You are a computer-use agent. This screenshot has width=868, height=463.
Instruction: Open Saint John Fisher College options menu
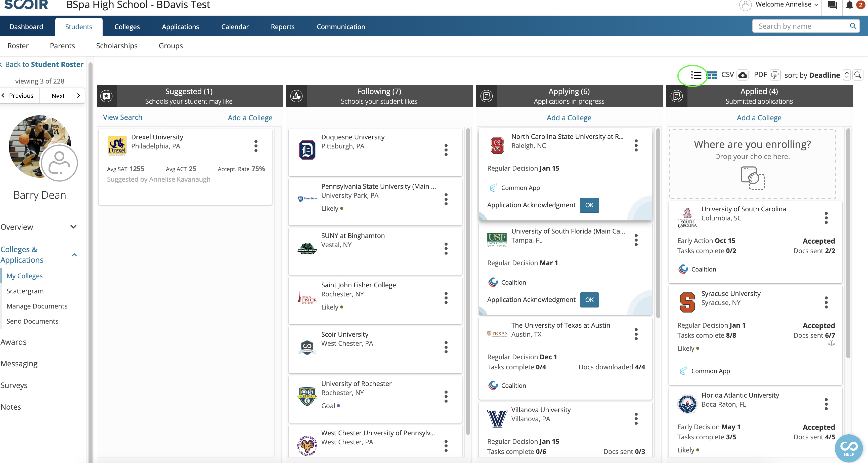[x=446, y=298]
